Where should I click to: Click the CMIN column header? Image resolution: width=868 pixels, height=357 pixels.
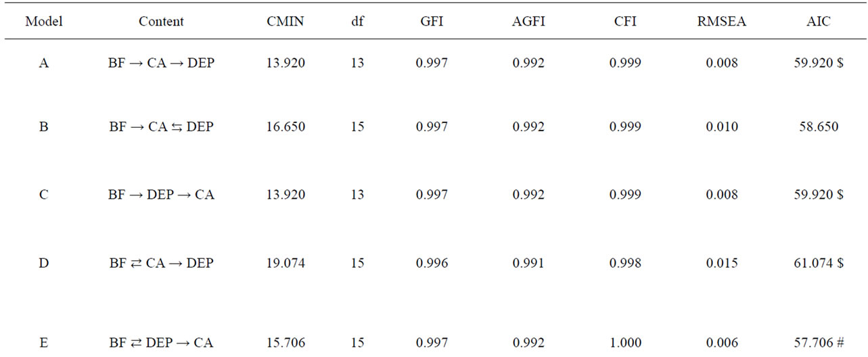285,21
